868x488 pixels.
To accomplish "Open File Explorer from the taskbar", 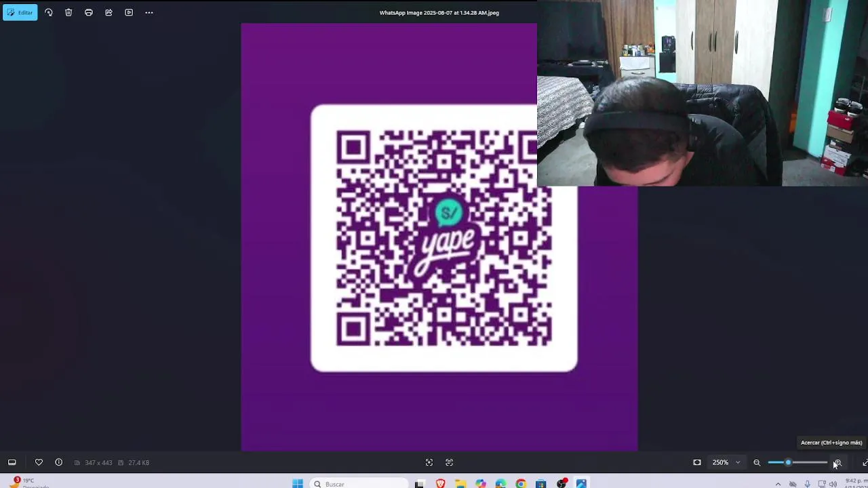I will 460,483.
